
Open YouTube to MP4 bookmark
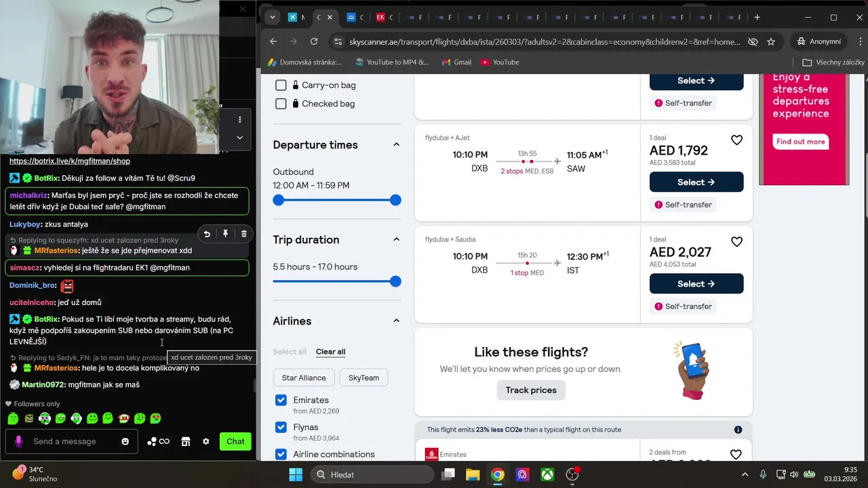pyautogui.click(x=391, y=62)
